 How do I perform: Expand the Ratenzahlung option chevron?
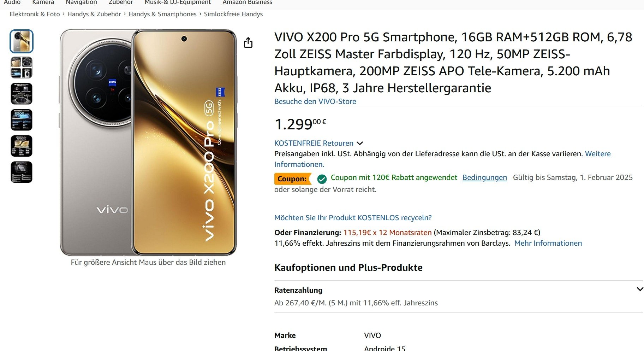[x=640, y=289]
